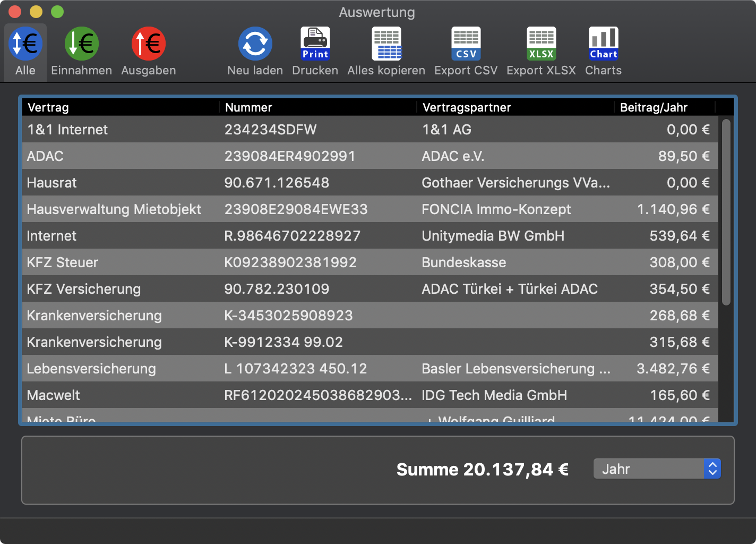This screenshot has height=544, width=756.
Task: Click number R.98646702228927
Action: point(293,236)
